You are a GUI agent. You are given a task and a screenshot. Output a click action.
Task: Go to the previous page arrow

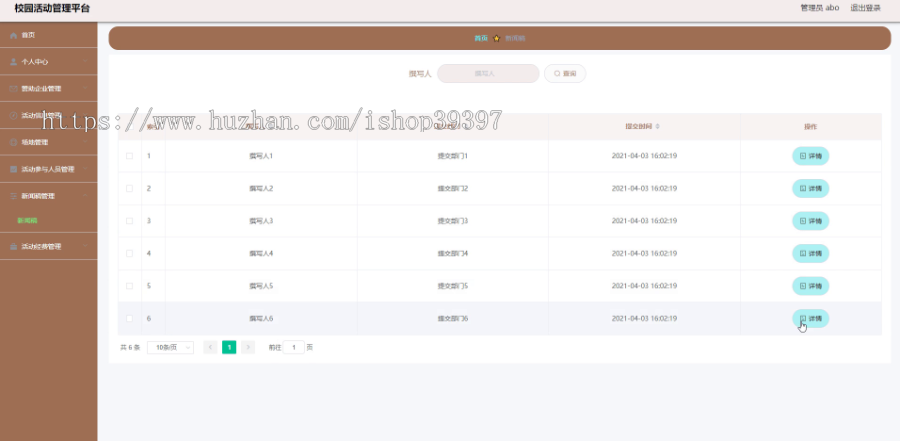211,347
